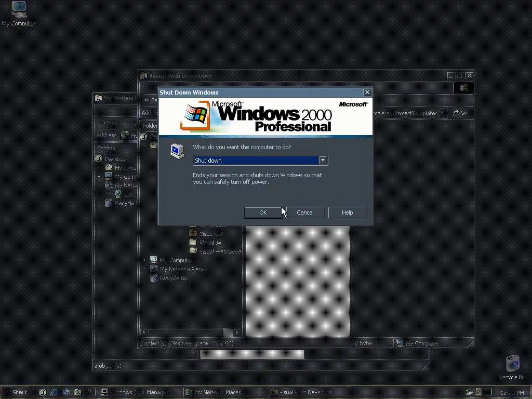The height and width of the screenshot is (399, 532).
Task: Expand My Documents node in My Network Places window
Action: point(99,168)
